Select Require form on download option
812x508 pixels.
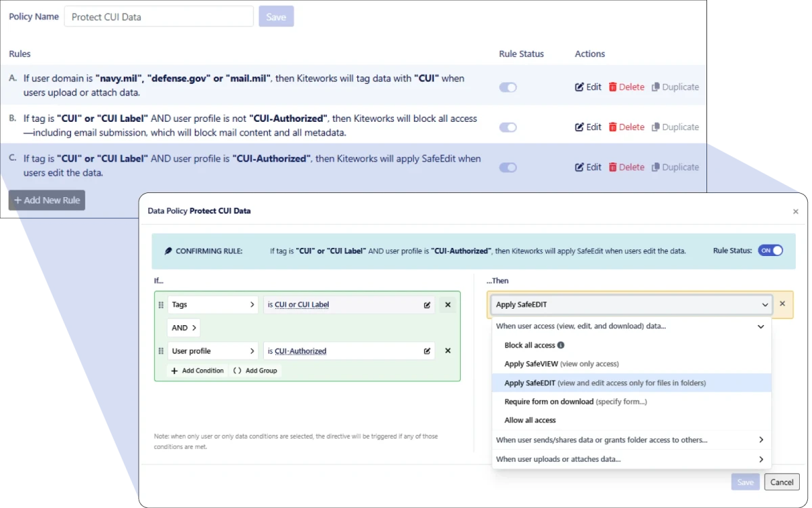coord(631,402)
